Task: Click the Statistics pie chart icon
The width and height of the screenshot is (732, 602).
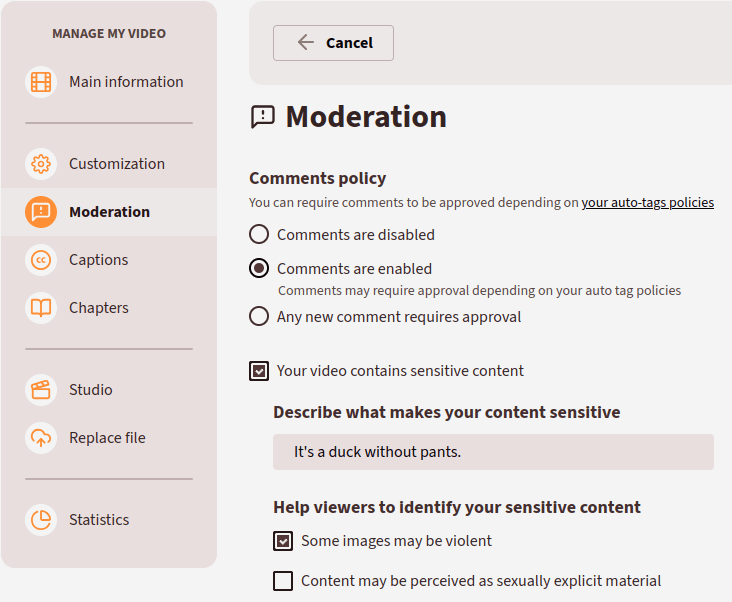Action: coord(41,520)
